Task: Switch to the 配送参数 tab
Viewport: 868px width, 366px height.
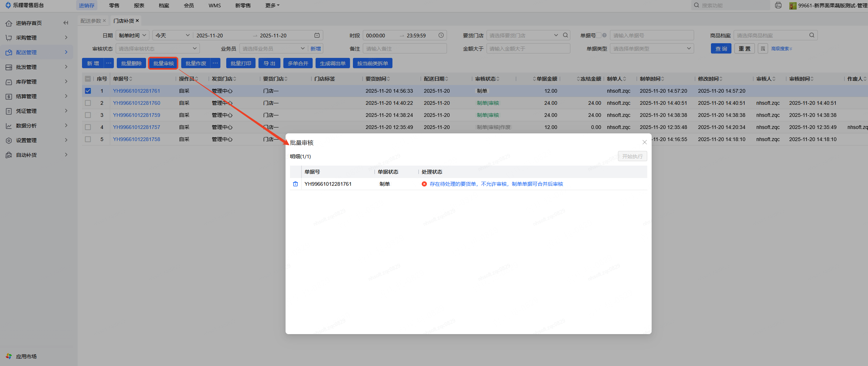Action: click(91, 21)
